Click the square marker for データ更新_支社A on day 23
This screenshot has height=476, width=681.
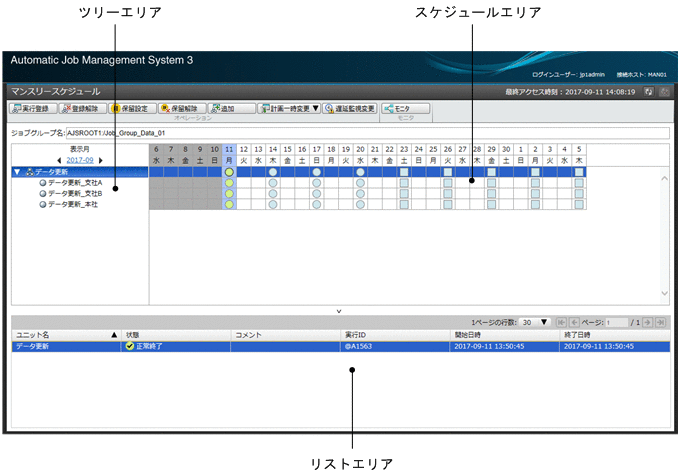tap(404, 183)
